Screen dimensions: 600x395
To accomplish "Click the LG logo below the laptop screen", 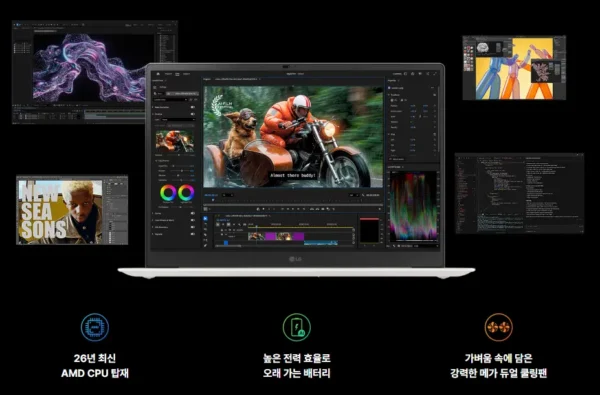I will tap(295, 260).
